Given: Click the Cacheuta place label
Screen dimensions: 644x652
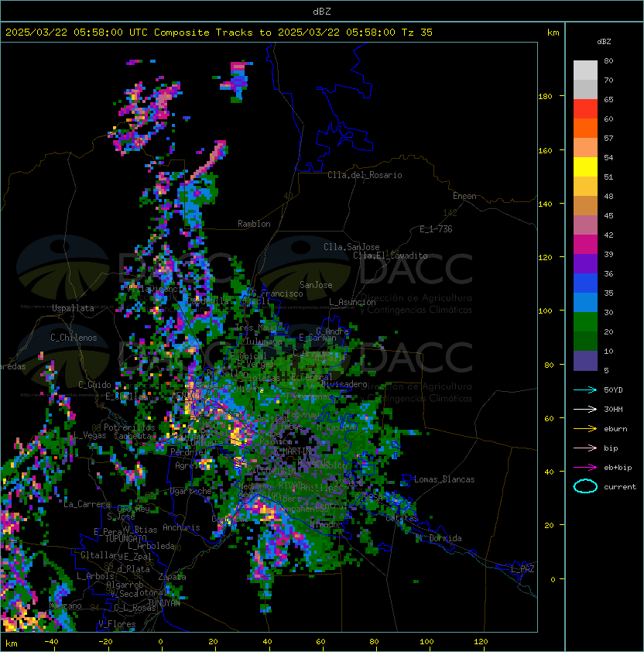Looking at the screenshot, I should pos(133,436).
